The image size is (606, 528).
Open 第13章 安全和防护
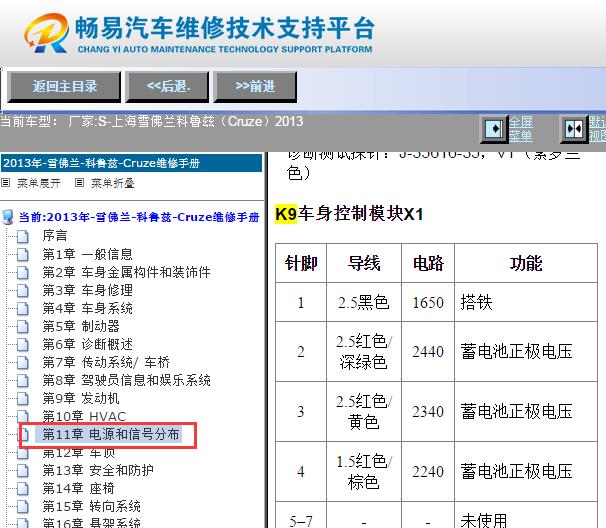click(x=98, y=470)
